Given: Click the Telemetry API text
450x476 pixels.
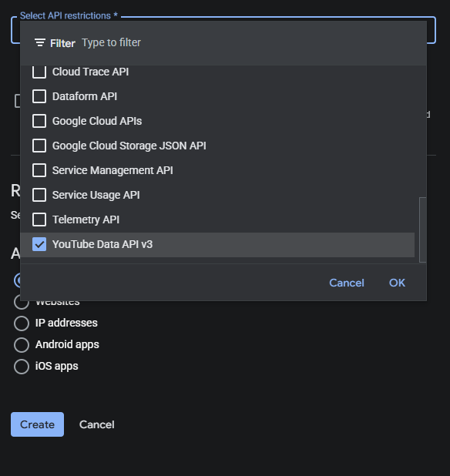Looking at the screenshot, I should pyautogui.click(x=86, y=220).
